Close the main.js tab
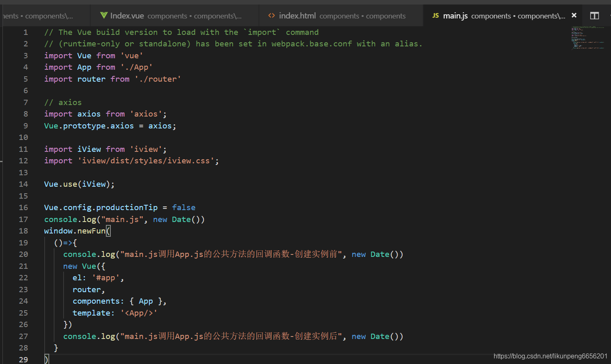This screenshot has height=364, width=611. [x=574, y=15]
